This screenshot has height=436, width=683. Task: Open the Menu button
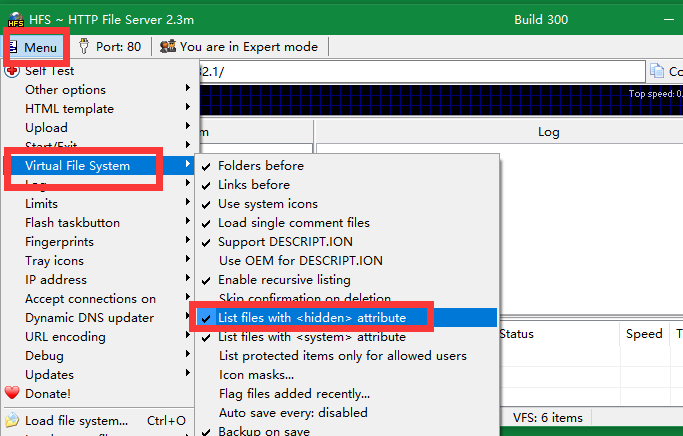click(34, 47)
